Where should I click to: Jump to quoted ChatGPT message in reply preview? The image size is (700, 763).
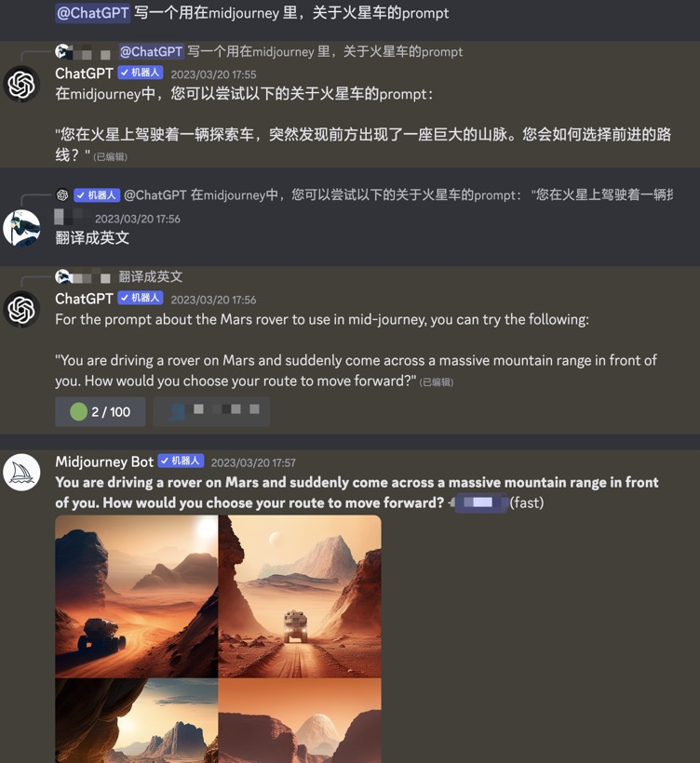click(398, 195)
